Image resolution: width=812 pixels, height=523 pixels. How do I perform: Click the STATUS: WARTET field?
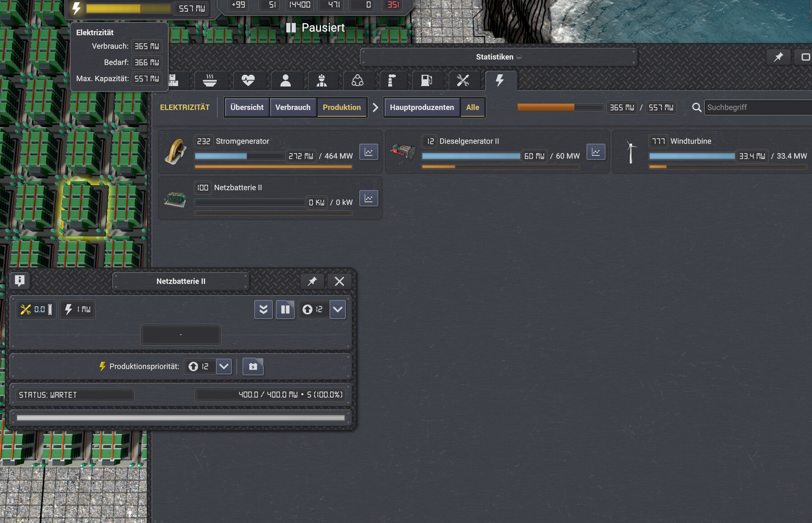(75, 395)
